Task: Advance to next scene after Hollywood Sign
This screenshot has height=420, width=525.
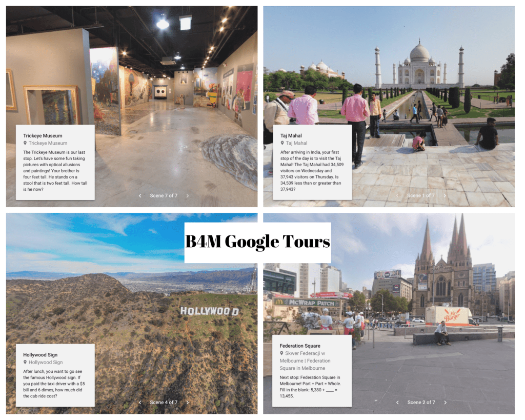Action: pos(187,403)
